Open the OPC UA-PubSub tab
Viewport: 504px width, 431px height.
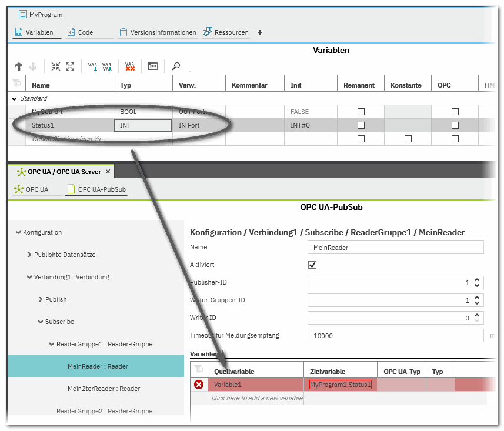pyautogui.click(x=96, y=189)
